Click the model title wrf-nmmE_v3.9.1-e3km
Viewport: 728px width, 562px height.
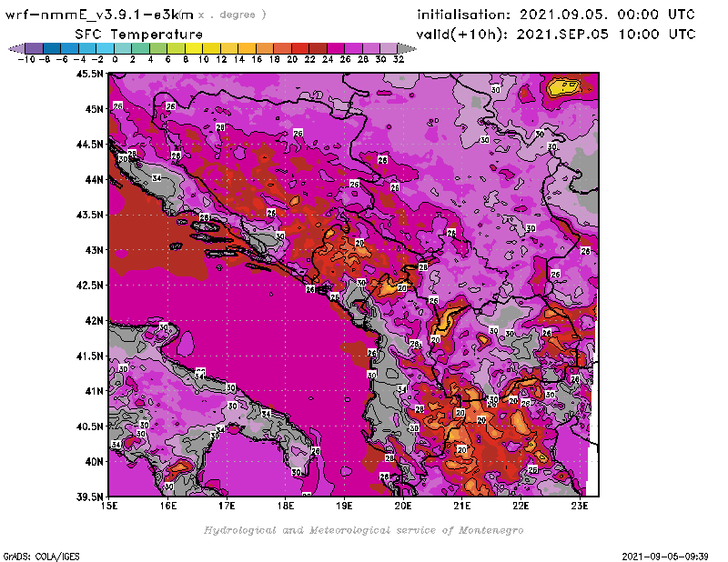tap(99, 15)
